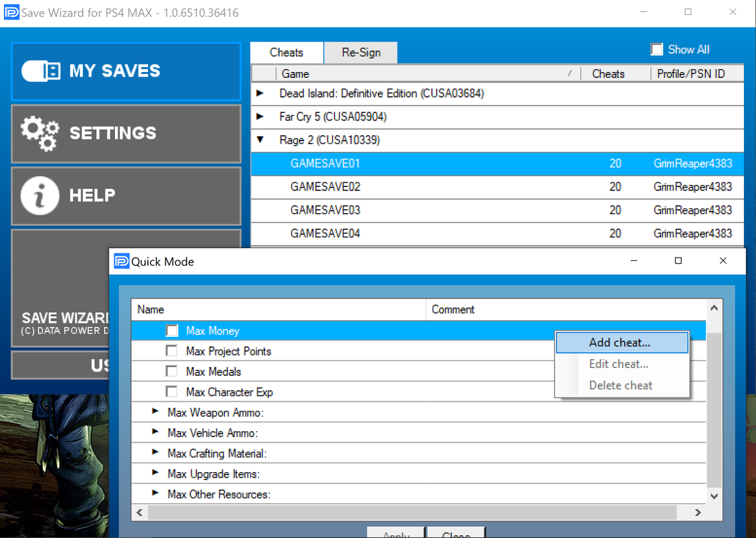Close the Quick Mode window with X

point(723,261)
